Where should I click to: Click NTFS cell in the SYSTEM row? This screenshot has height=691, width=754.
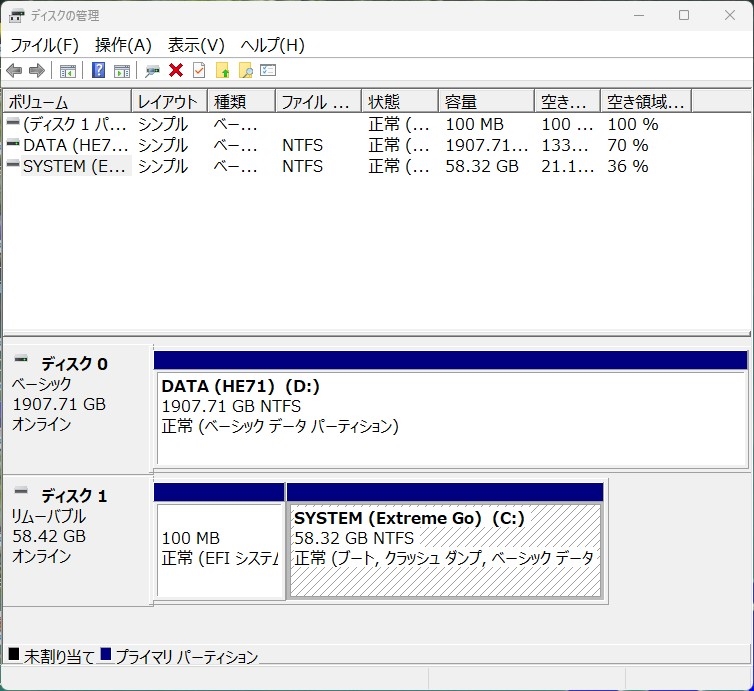(302, 166)
